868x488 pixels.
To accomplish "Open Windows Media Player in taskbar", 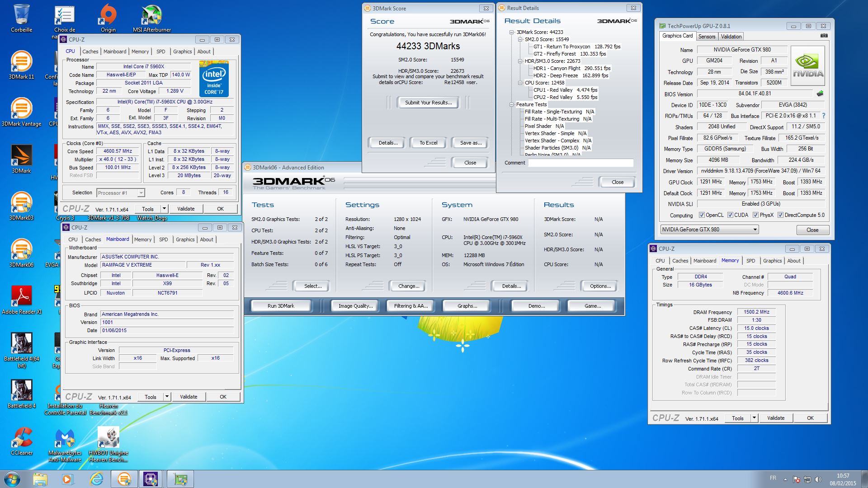I will [68, 479].
